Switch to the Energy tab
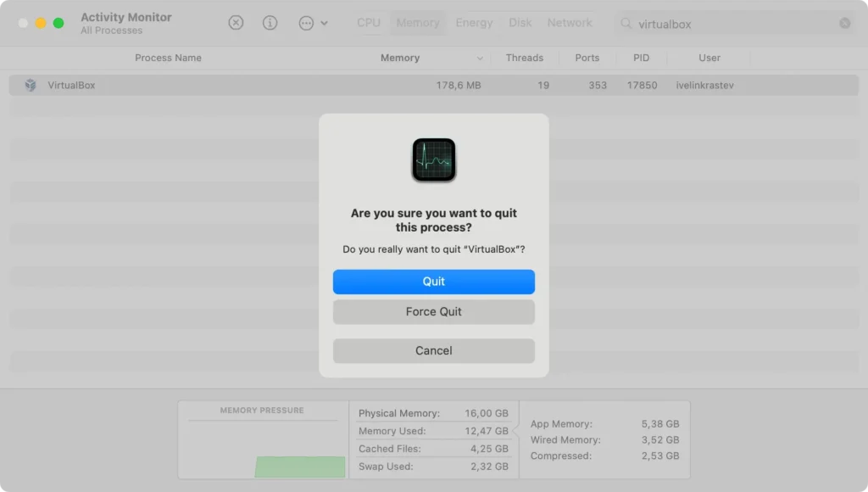This screenshot has height=492, width=868. tap(474, 23)
